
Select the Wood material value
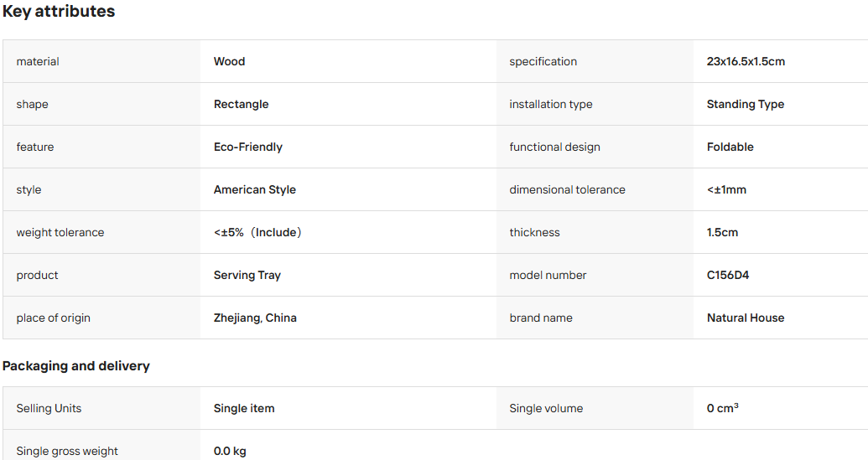229,61
